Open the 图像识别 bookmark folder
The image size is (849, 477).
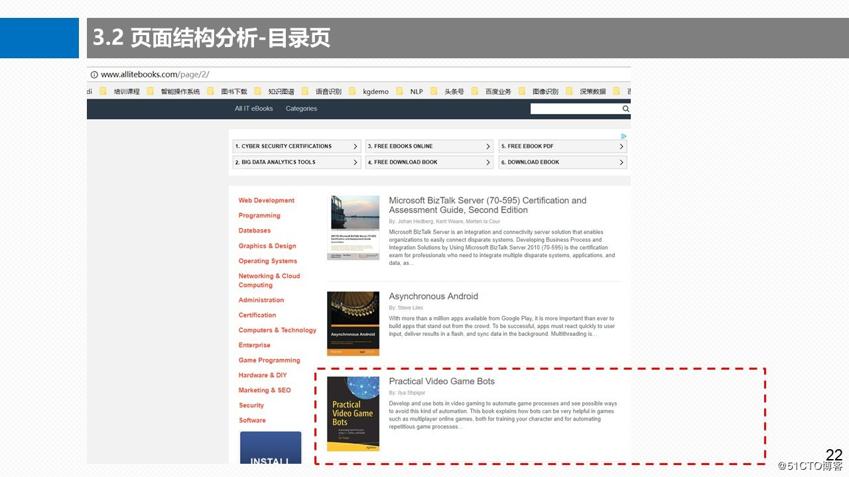(x=538, y=92)
